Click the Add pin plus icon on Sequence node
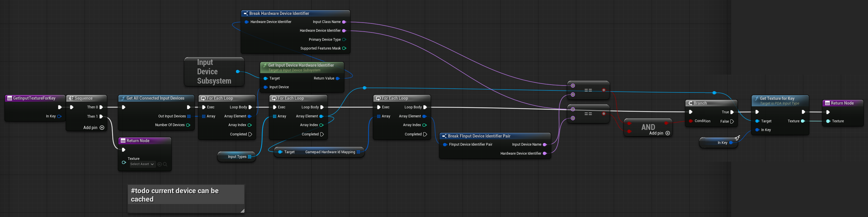868x217 pixels. pyautogui.click(x=102, y=128)
